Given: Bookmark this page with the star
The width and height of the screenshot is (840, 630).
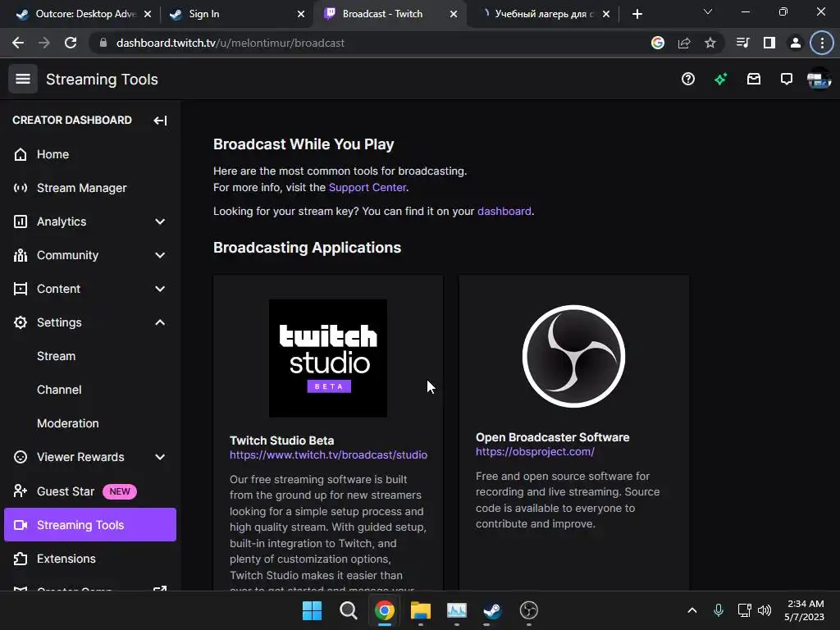Looking at the screenshot, I should point(710,43).
